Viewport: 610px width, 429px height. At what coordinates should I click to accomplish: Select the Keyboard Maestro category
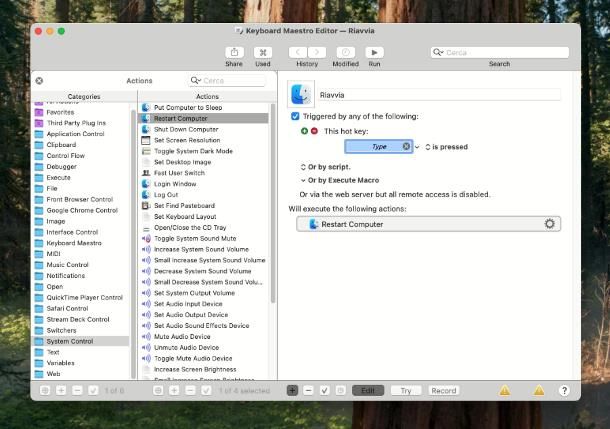[80, 243]
